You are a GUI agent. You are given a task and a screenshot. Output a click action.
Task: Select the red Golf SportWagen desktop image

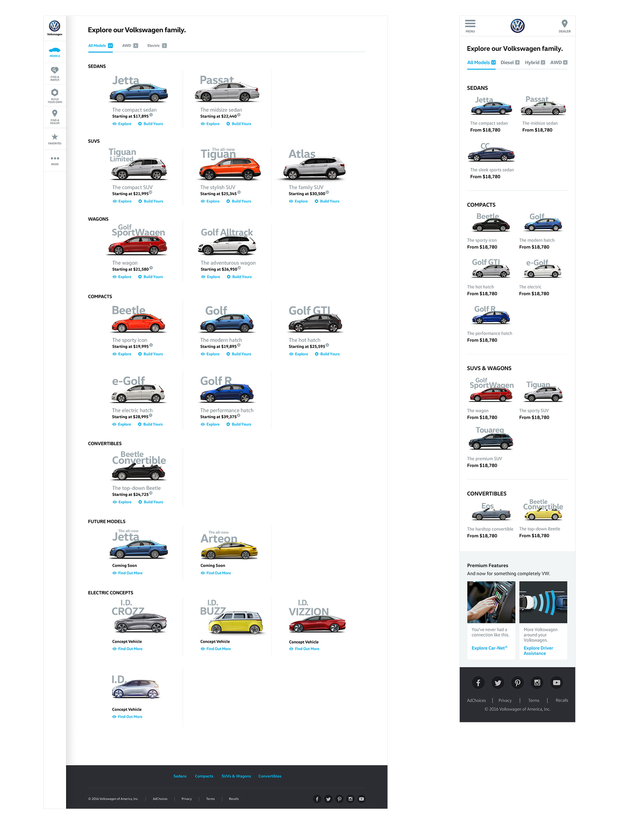(138, 246)
